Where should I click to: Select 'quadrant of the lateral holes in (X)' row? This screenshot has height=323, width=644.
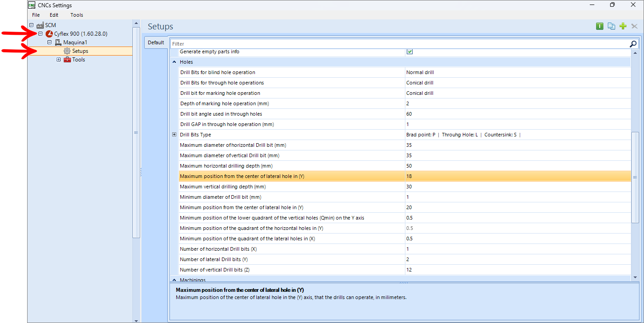[404, 239]
